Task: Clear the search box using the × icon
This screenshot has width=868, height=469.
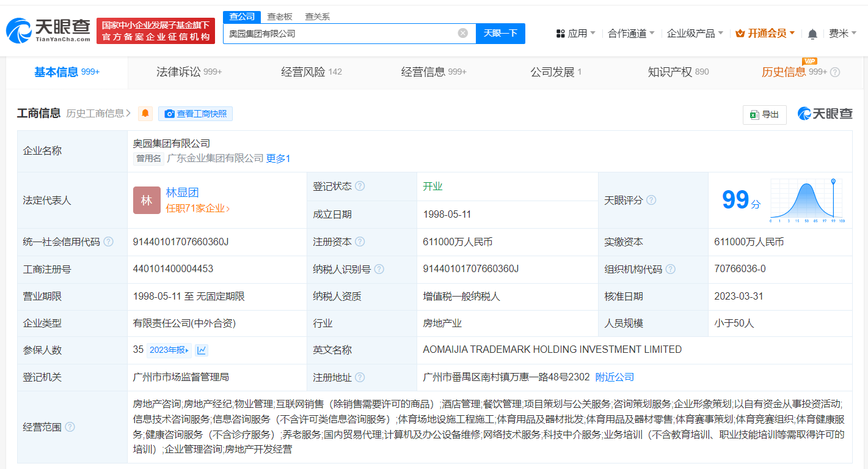Action: tap(462, 34)
